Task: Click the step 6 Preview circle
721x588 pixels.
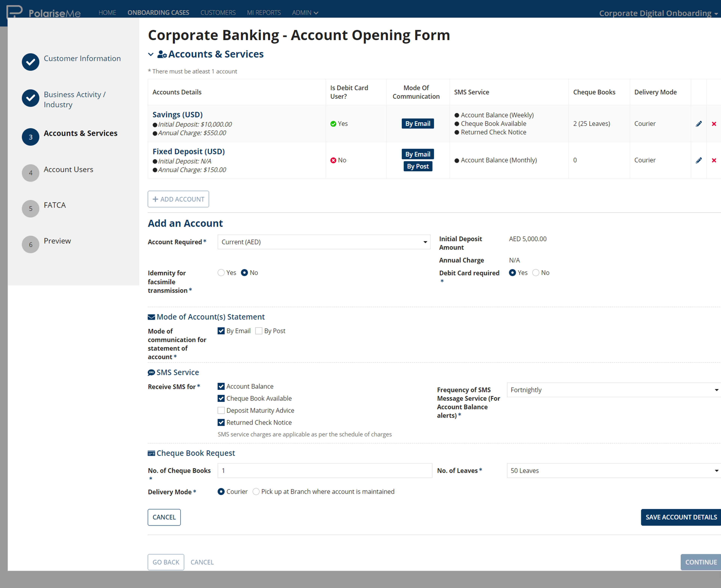Action: (30, 244)
